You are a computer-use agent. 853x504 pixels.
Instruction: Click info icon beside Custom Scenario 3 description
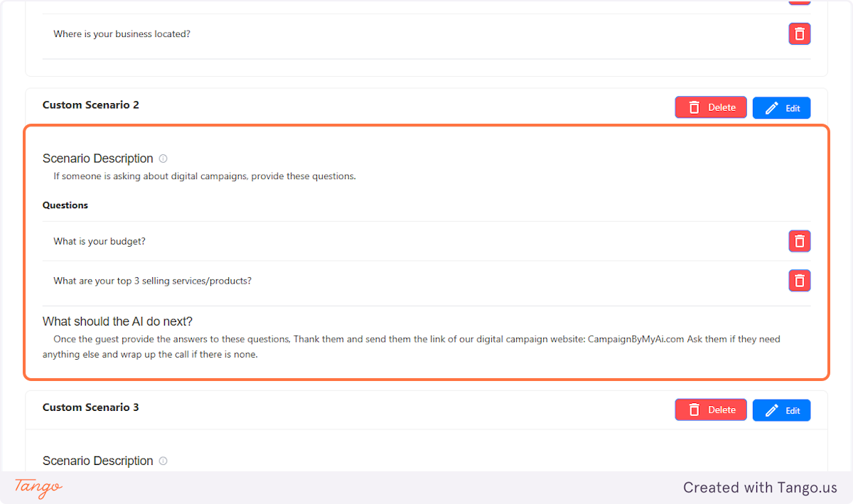click(x=163, y=461)
